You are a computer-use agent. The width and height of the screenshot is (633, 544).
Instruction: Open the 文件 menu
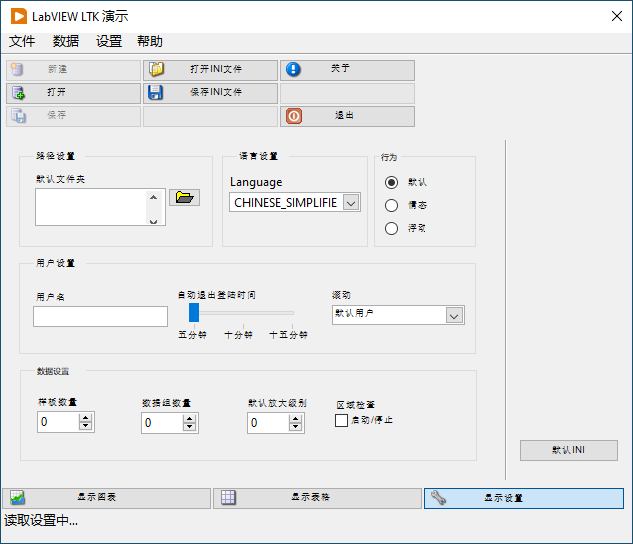(x=22, y=41)
